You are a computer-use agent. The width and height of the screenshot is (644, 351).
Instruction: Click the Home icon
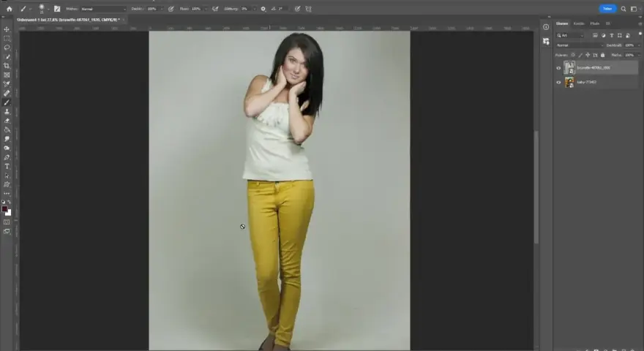pyautogui.click(x=9, y=9)
